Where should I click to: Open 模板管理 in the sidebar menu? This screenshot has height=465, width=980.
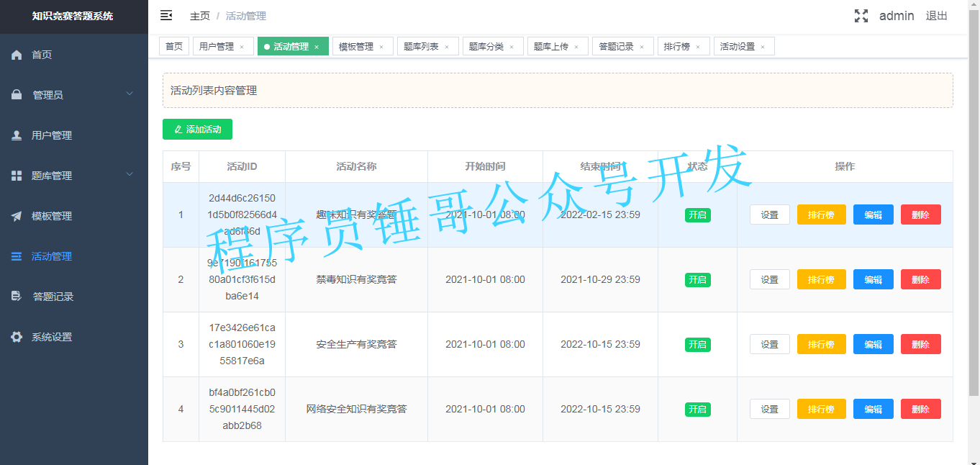(74, 216)
